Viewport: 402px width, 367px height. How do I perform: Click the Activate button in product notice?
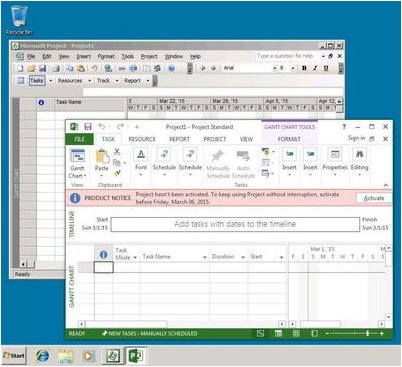click(x=373, y=198)
